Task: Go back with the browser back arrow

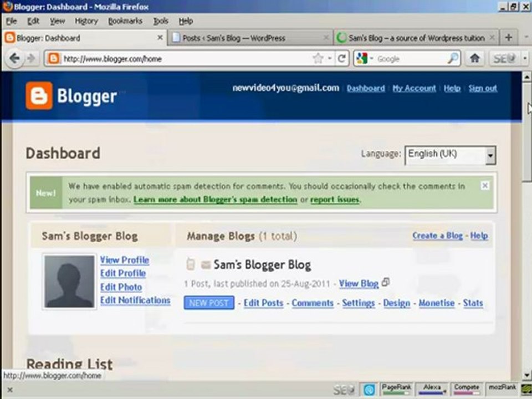Action: [14, 59]
